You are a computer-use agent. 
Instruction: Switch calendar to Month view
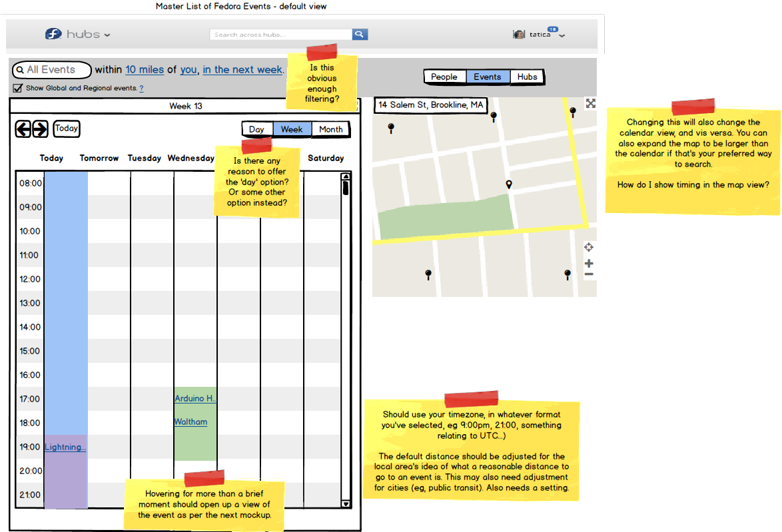(x=331, y=130)
